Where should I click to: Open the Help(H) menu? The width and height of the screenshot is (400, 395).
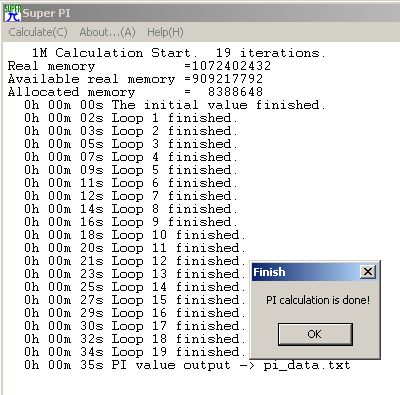[x=165, y=32]
